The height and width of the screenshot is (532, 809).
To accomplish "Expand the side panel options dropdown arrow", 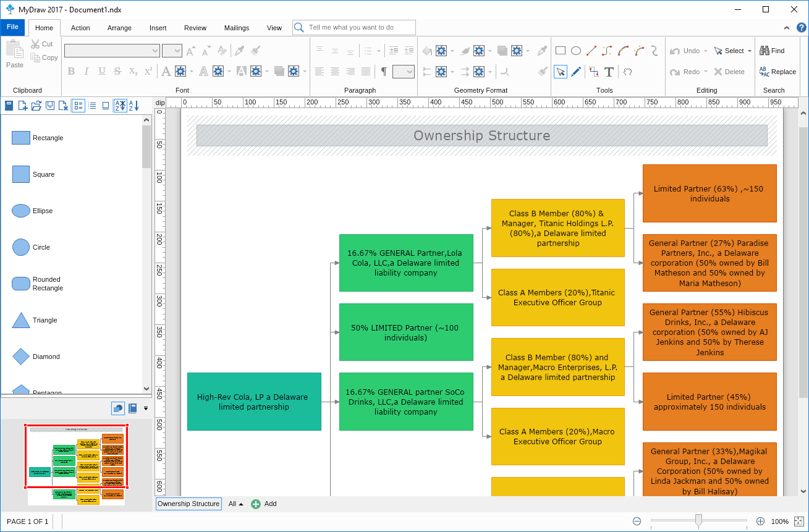I will pos(146,408).
